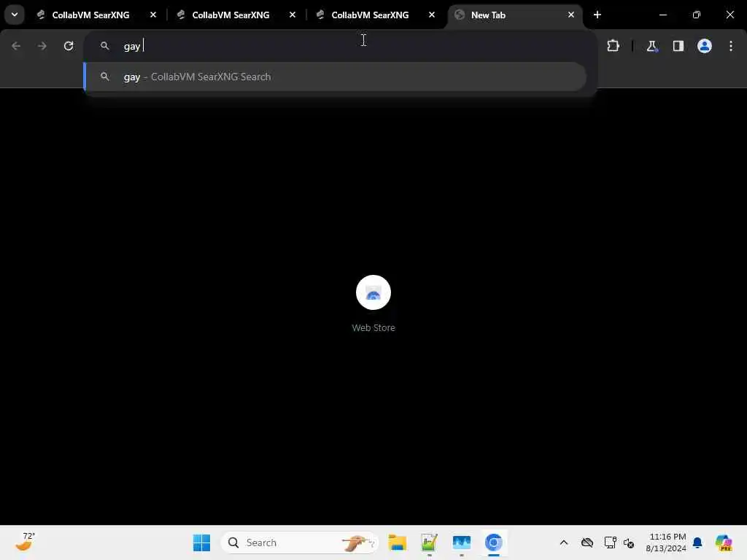Reload the current page

coord(69,46)
